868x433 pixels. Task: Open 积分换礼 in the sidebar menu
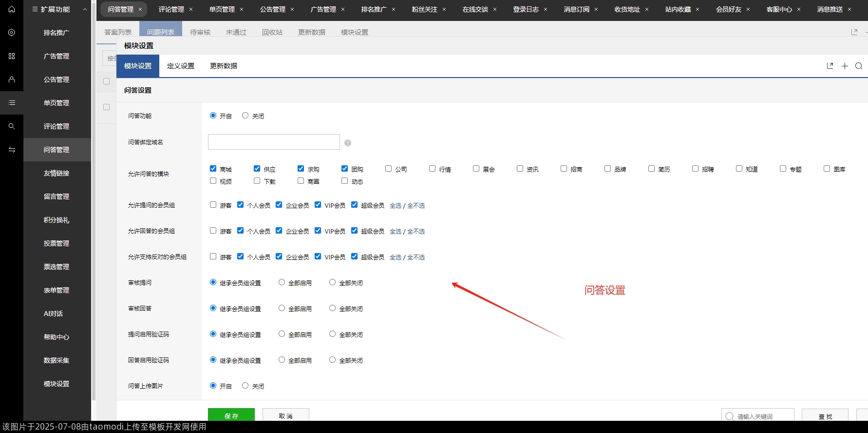[57, 220]
